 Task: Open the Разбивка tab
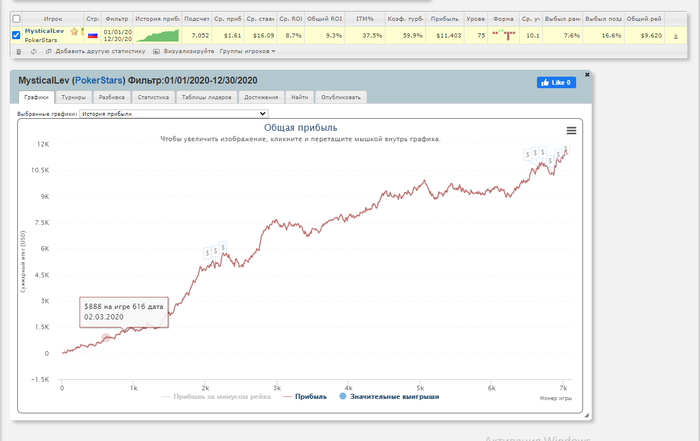click(112, 97)
